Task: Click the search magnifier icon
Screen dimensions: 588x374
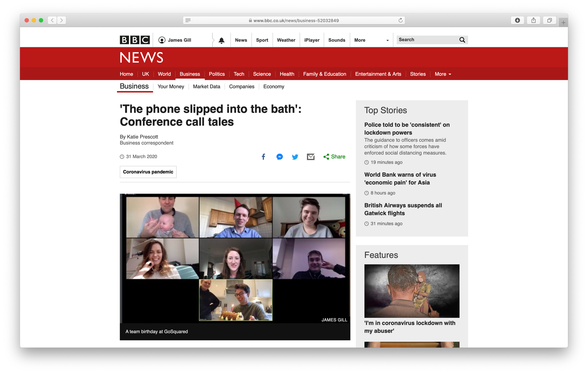Action: (x=462, y=40)
